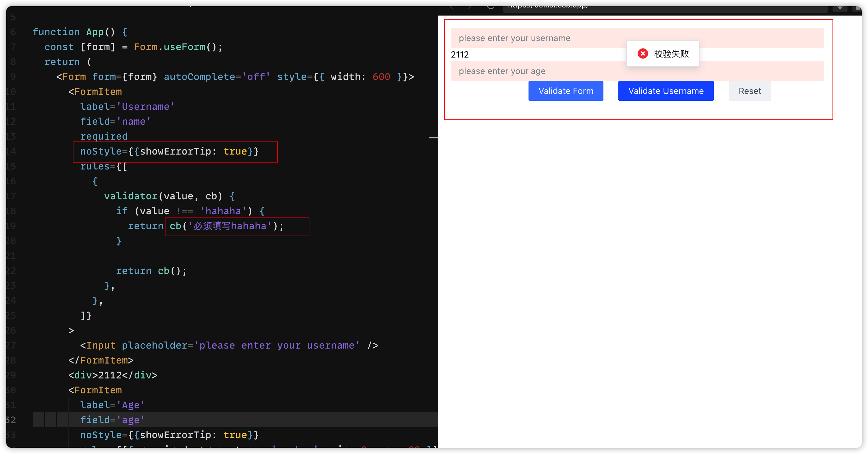
Task: Click the field='age' code on line 32
Action: [112, 419]
